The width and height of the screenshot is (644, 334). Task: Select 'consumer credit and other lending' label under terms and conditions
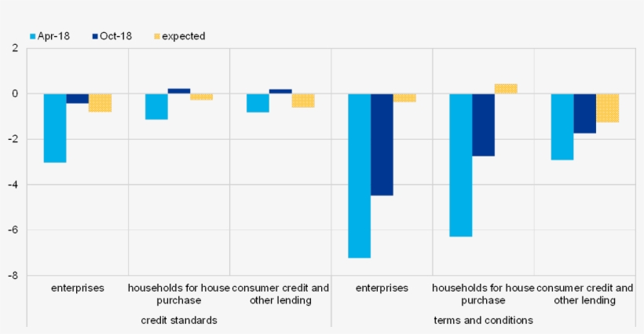[x=584, y=294]
